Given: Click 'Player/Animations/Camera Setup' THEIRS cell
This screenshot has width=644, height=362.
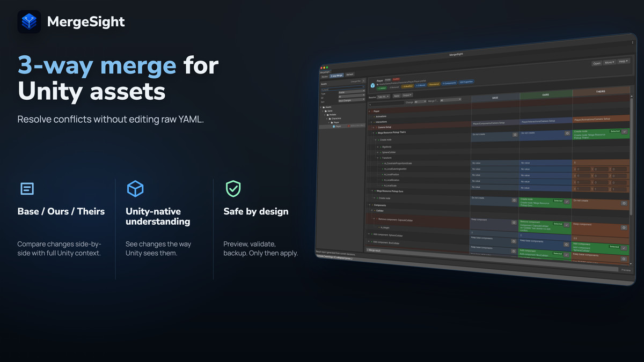Looking at the screenshot, I should (x=601, y=119).
